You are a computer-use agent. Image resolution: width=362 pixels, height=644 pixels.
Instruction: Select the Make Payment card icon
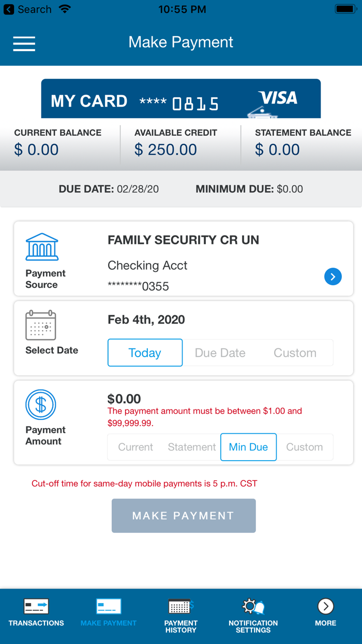coord(108,606)
